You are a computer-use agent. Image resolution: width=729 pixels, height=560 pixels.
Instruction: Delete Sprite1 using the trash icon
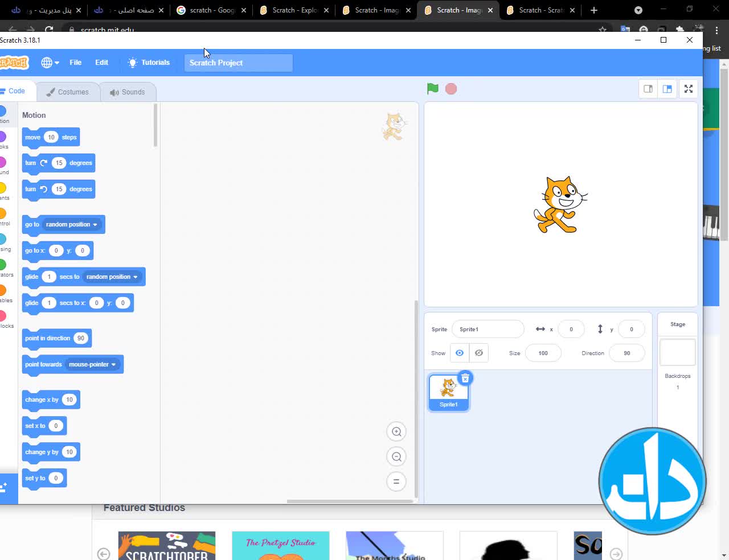pyautogui.click(x=465, y=378)
